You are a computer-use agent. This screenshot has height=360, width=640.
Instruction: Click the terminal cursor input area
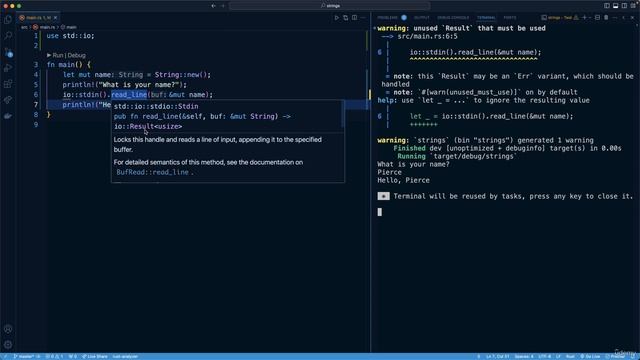(x=380, y=212)
